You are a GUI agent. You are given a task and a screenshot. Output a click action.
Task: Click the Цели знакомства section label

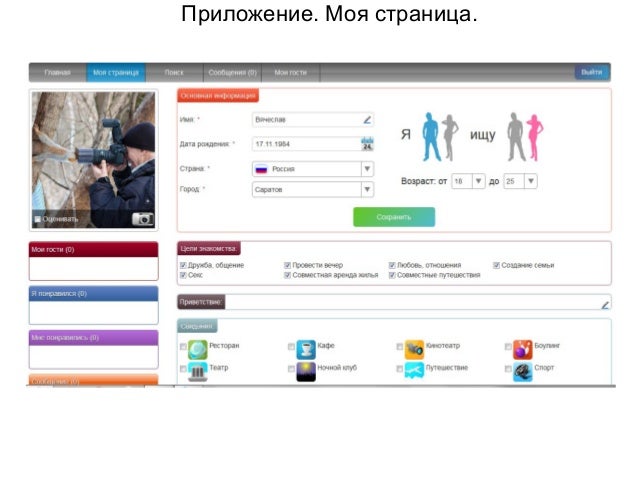(209, 248)
